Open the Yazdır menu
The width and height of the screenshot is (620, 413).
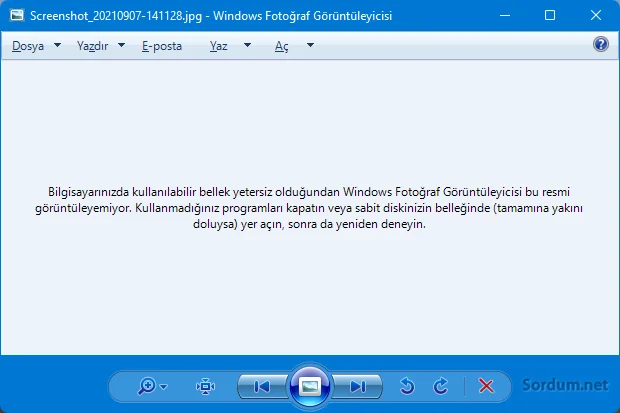click(x=93, y=46)
